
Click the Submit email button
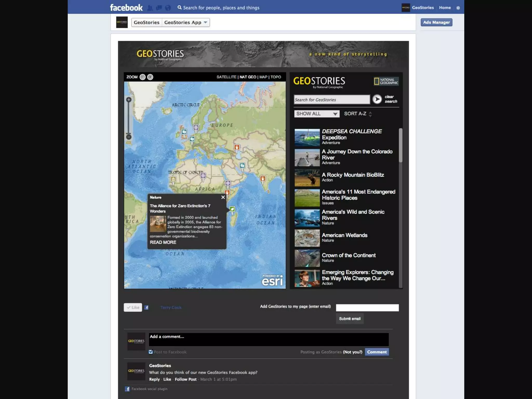pyautogui.click(x=350, y=319)
